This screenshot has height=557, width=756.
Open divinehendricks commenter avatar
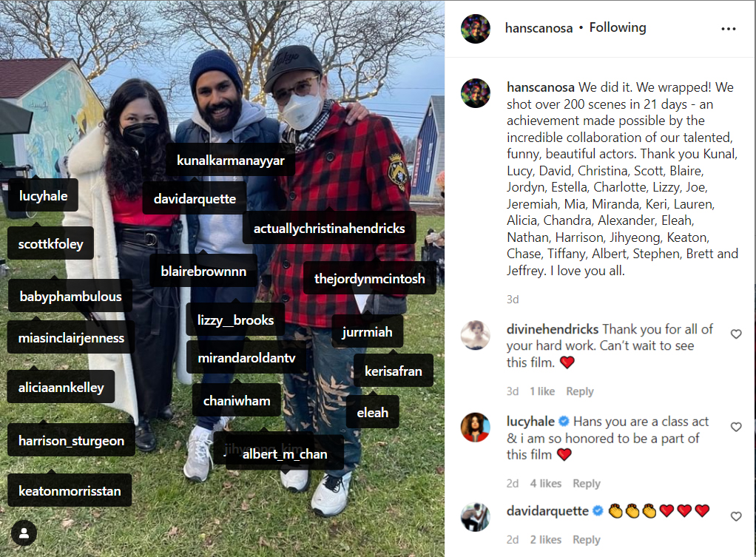pyautogui.click(x=476, y=334)
